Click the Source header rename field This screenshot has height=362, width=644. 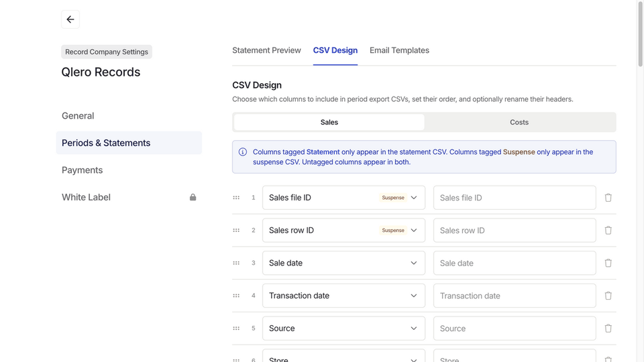[x=515, y=328]
